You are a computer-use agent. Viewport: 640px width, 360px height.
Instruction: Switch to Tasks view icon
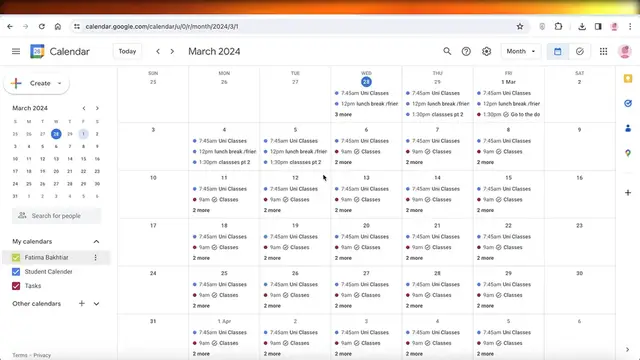[x=580, y=51]
